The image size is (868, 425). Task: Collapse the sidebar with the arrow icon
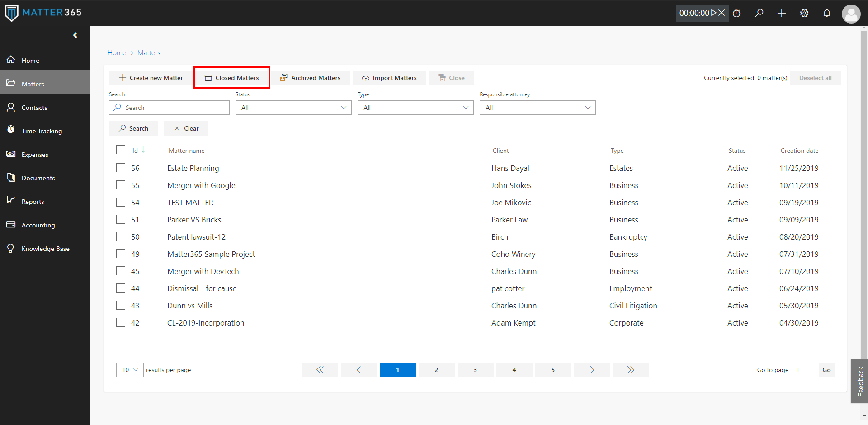(75, 35)
